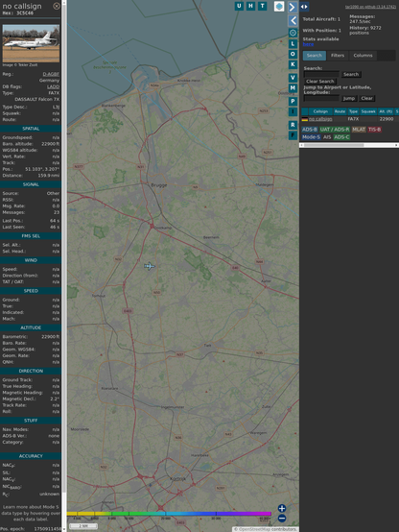Open the map layer switcher
The image size is (399, 532).
pyautogui.click(x=279, y=7)
